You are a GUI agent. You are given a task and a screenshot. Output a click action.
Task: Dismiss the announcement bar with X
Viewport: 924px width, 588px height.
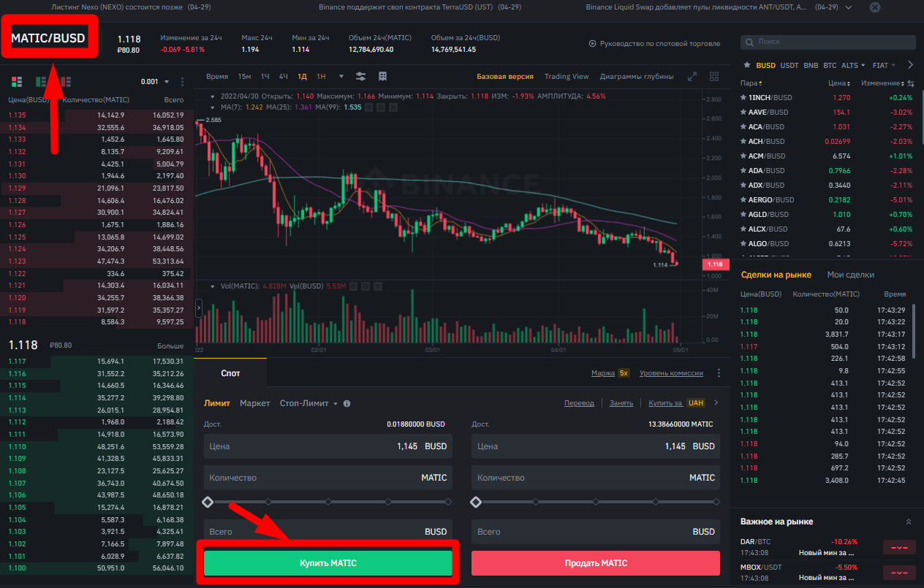click(x=875, y=7)
